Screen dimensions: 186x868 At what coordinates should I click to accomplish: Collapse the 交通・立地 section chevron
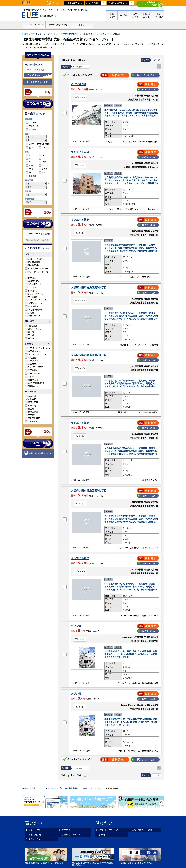49,254
